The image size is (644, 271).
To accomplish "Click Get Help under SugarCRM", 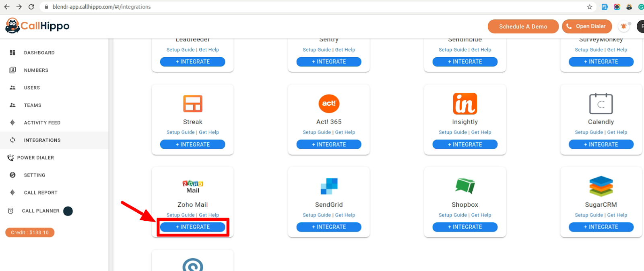I will tap(617, 215).
